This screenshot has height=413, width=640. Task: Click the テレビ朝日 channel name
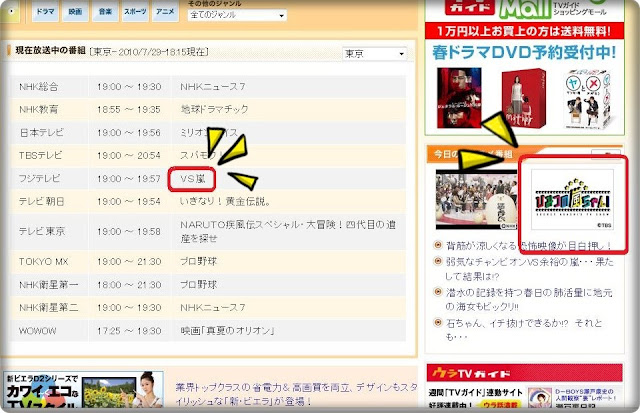pyautogui.click(x=42, y=201)
